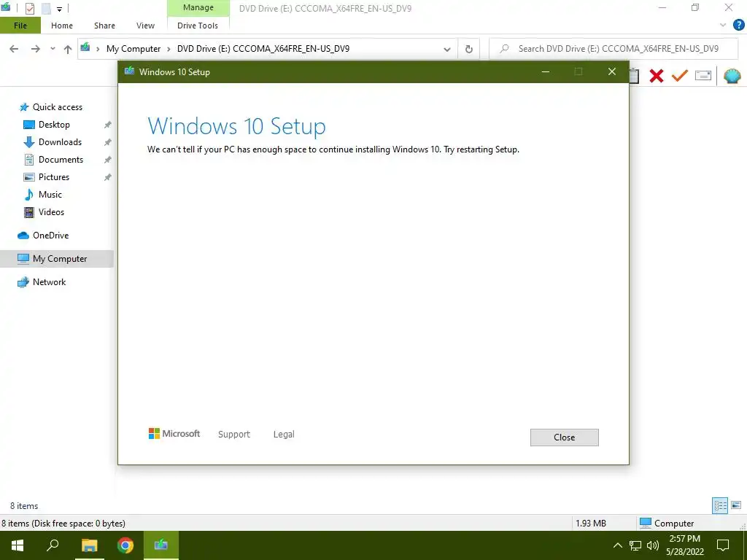Click the Properties quick access toolbar icon

click(x=29, y=8)
